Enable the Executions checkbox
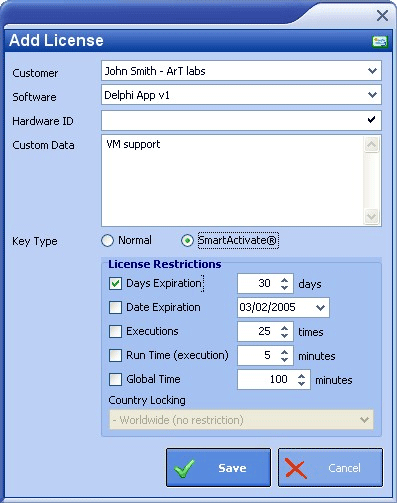Viewport: 397px width, 503px height. (x=115, y=332)
